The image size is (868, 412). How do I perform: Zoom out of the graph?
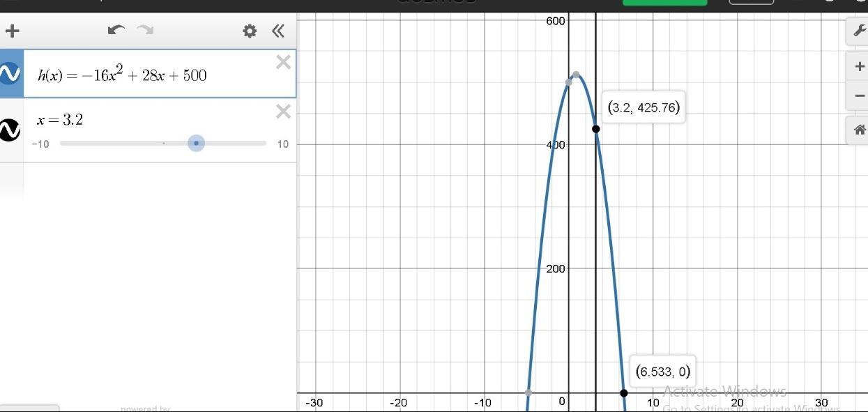[859, 96]
